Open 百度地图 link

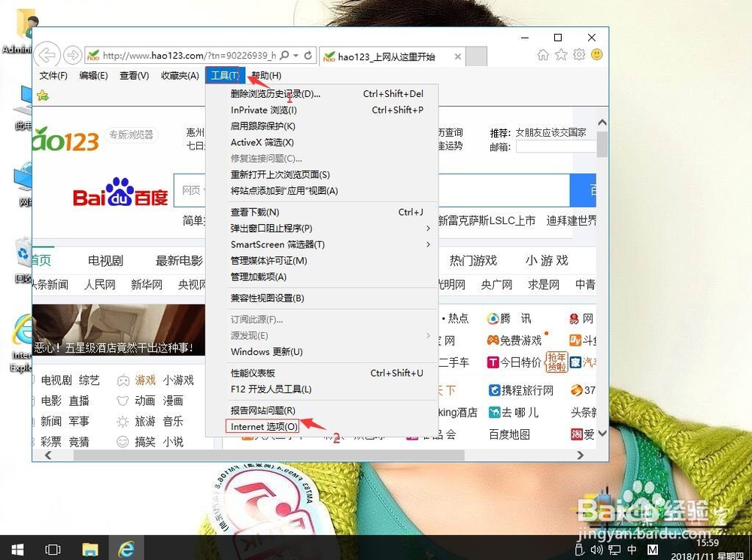509,434
